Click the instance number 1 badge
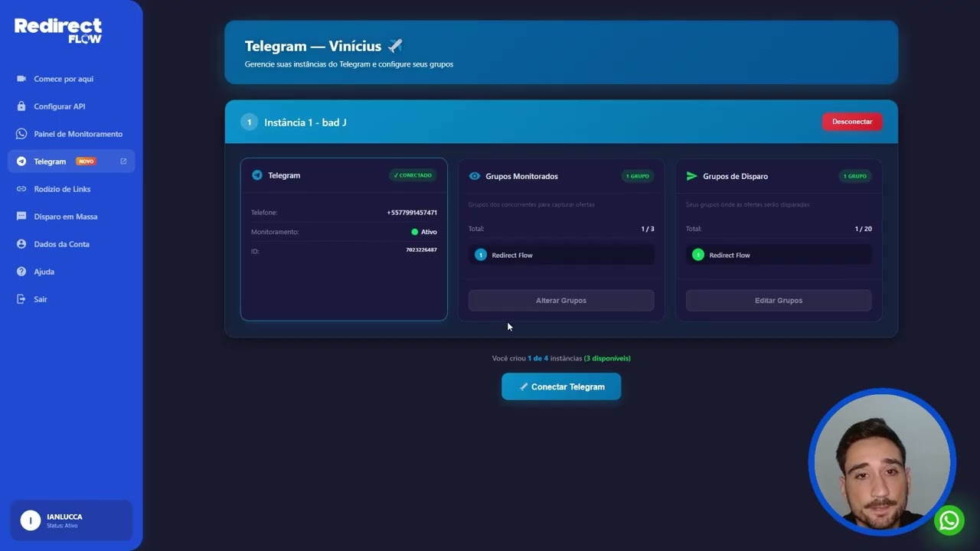 coord(249,122)
